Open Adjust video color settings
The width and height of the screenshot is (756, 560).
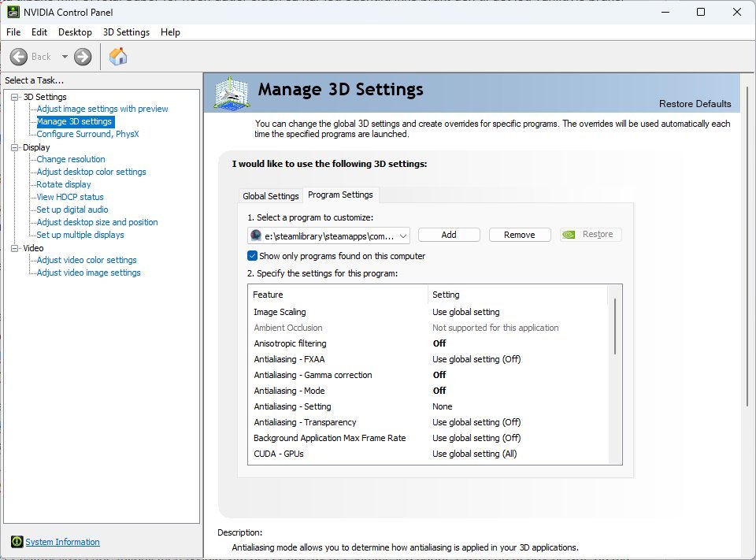click(87, 260)
